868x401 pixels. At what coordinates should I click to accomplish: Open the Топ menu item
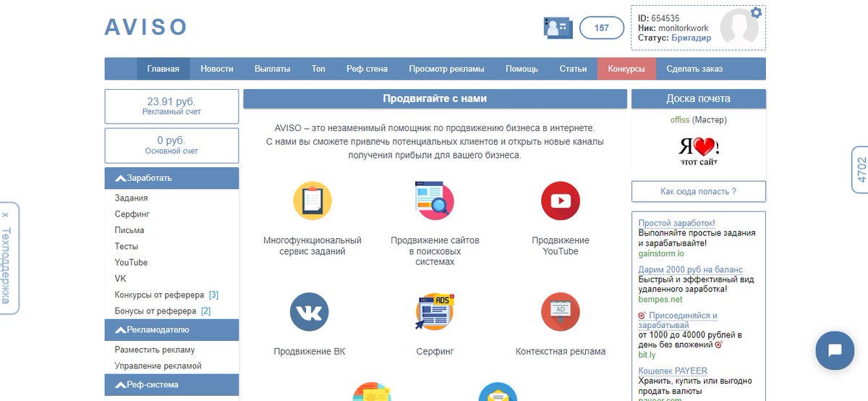coord(318,69)
